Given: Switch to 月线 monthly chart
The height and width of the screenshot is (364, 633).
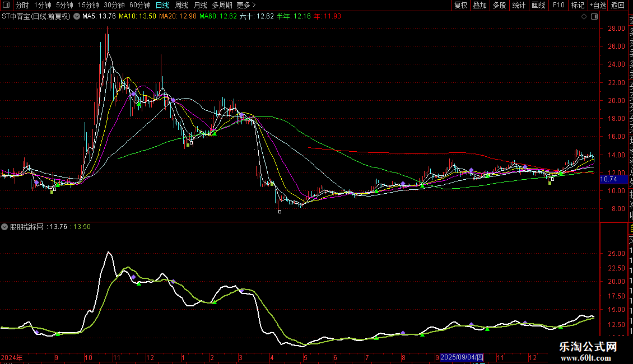Looking at the screenshot, I should (x=200, y=5).
